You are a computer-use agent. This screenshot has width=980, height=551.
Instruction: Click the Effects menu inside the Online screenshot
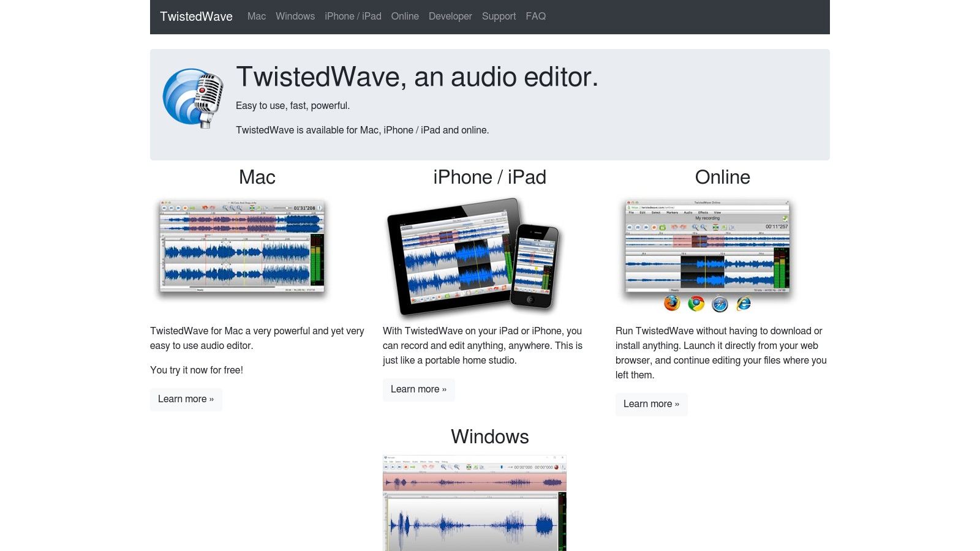(703, 212)
